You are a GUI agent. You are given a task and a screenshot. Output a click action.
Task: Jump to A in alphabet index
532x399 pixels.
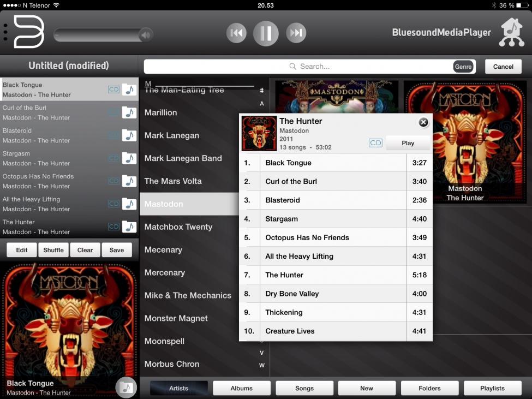[x=261, y=104]
